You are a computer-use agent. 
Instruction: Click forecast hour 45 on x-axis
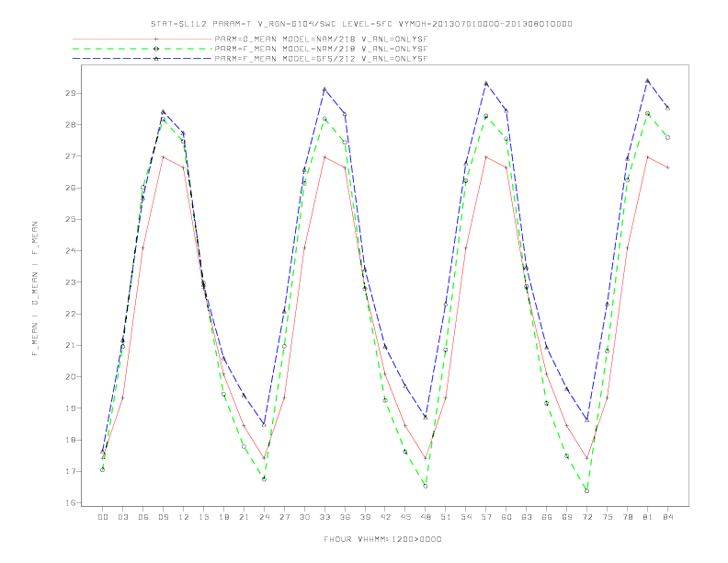click(405, 517)
